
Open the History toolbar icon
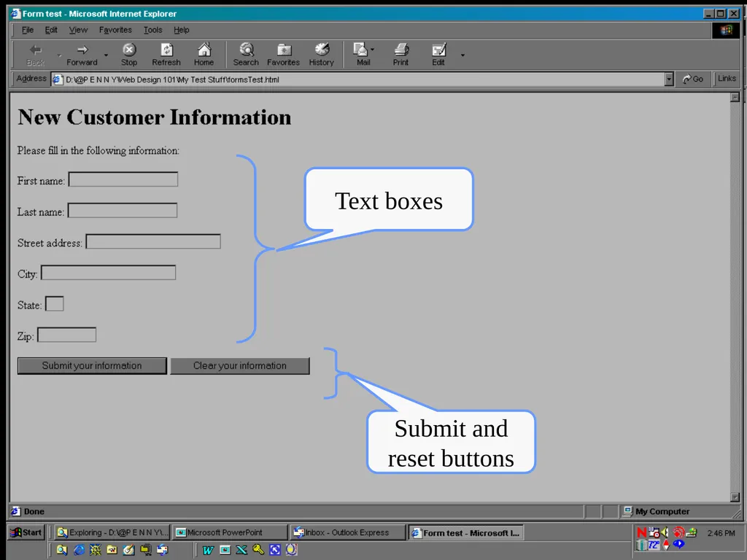[322, 50]
